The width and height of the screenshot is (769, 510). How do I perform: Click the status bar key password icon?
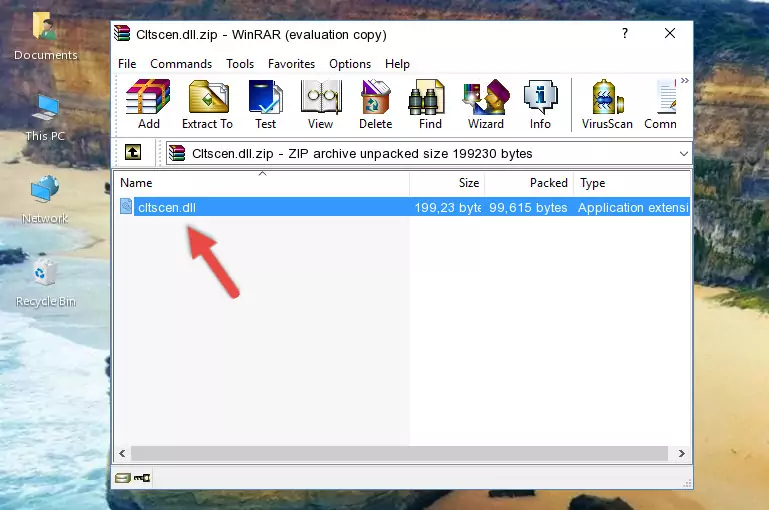142,478
